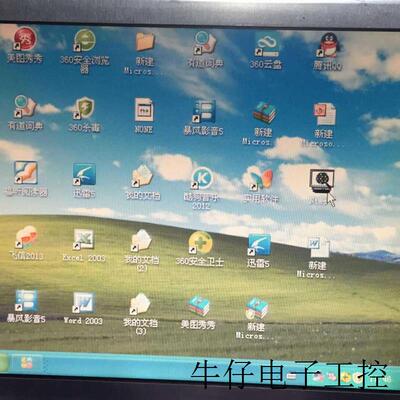The width and height of the screenshot is (400, 400).
Task: Click the quick launch icon on the taskbar
Action: coord(27,363)
